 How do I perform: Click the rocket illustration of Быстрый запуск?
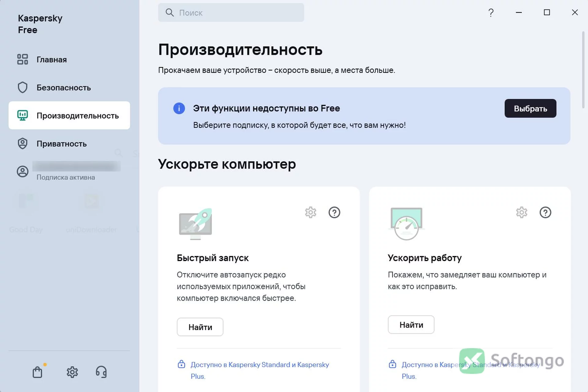click(x=195, y=224)
